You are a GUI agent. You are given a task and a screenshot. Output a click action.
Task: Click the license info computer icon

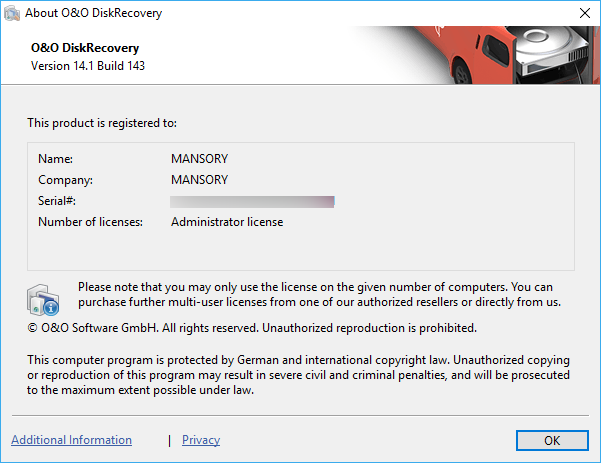44,300
